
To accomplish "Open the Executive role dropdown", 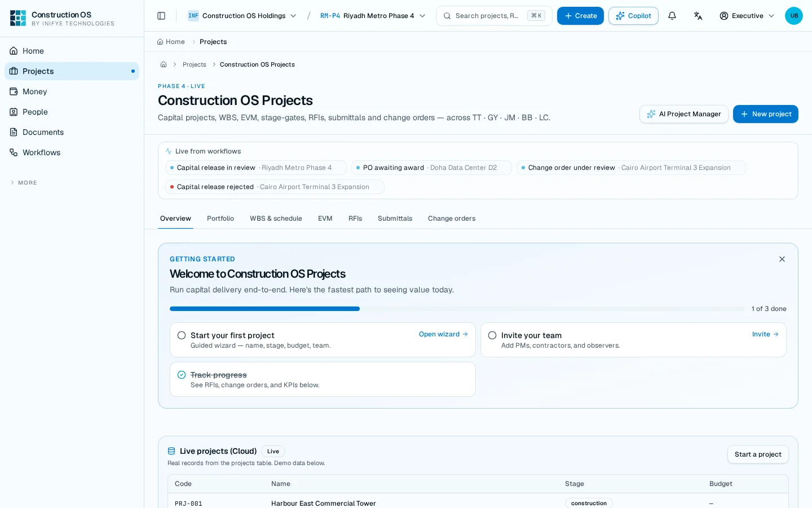I will tap(747, 16).
